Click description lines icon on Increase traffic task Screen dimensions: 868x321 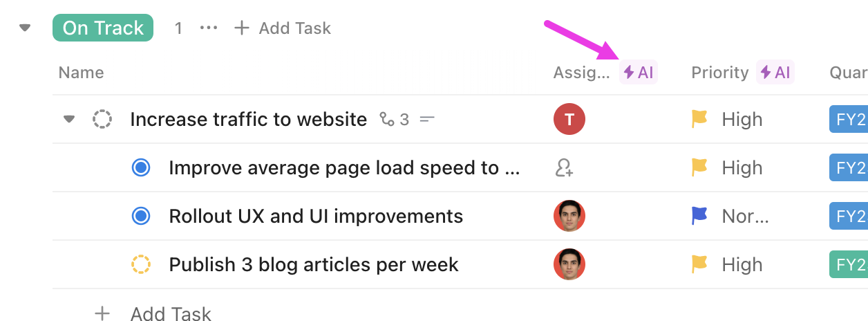point(428,120)
